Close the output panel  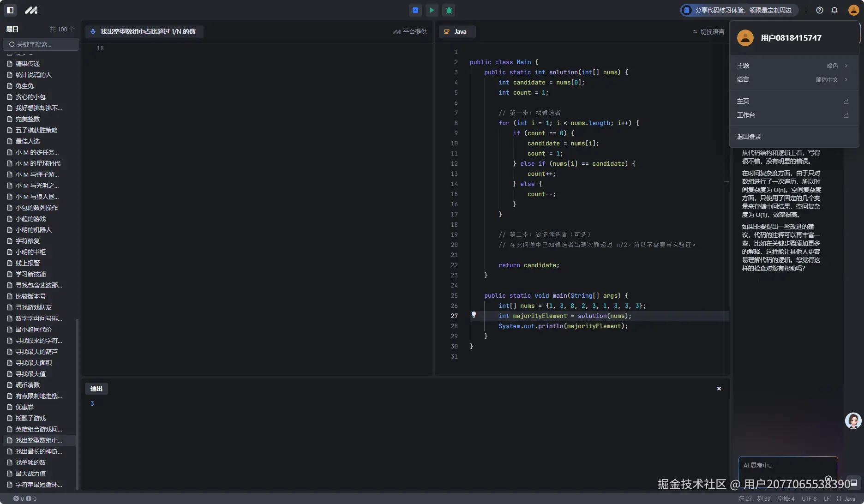pyautogui.click(x=719, y=389)
